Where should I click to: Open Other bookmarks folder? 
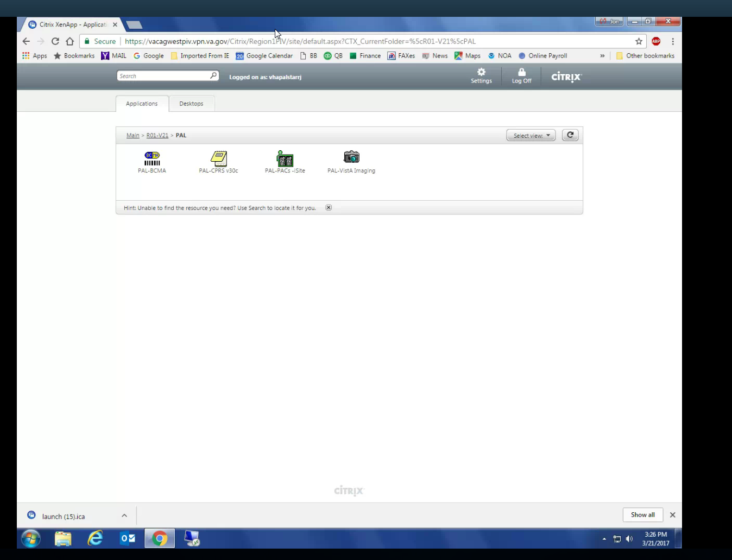(x=645, y=56)
